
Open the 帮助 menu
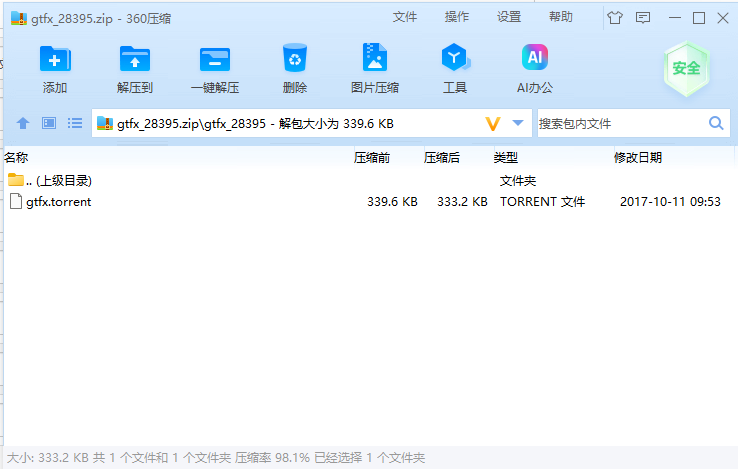[561, 17]
